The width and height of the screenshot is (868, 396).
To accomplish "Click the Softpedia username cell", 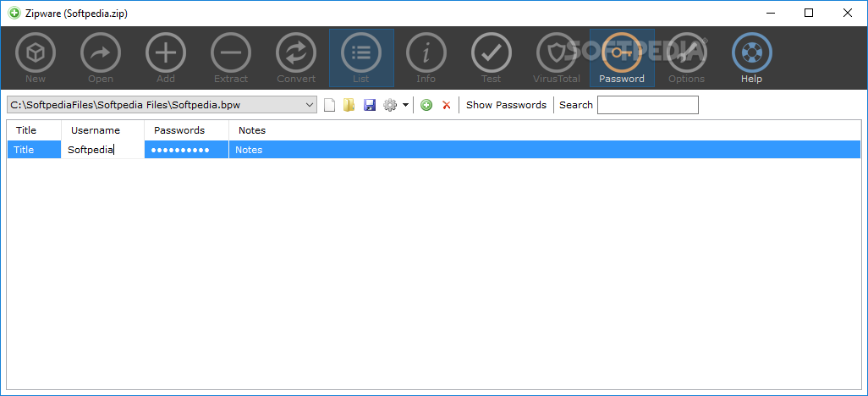I will [102, 150].
